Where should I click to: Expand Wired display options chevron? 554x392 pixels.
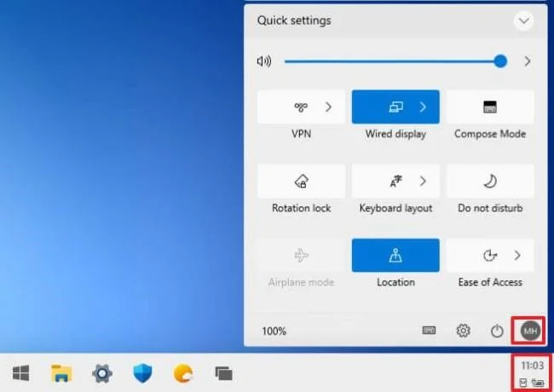coord(423,107)
